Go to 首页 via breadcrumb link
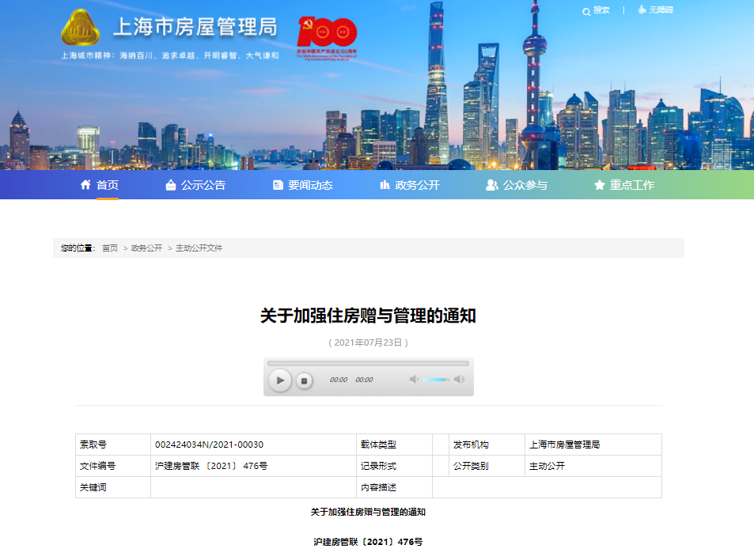 tap(110, 248)
